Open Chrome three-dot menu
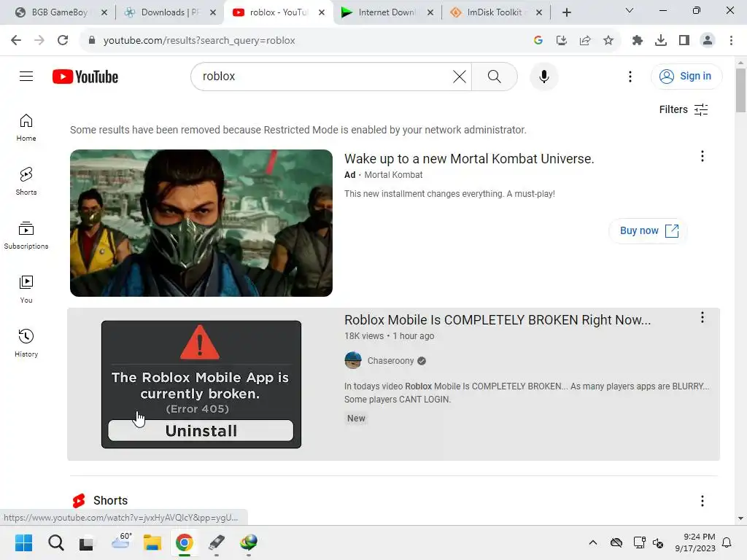Image resolution: width=747 pixels, height=560 pixels. coord(731,41)
